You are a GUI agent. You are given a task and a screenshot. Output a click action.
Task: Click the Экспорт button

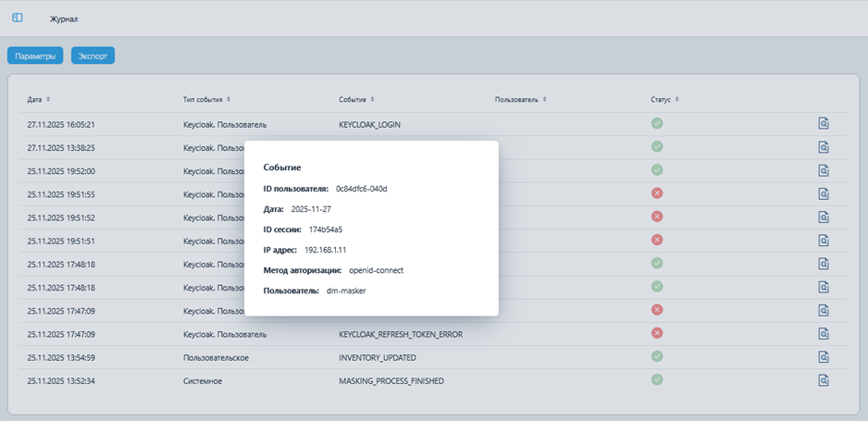click(93, 56)
